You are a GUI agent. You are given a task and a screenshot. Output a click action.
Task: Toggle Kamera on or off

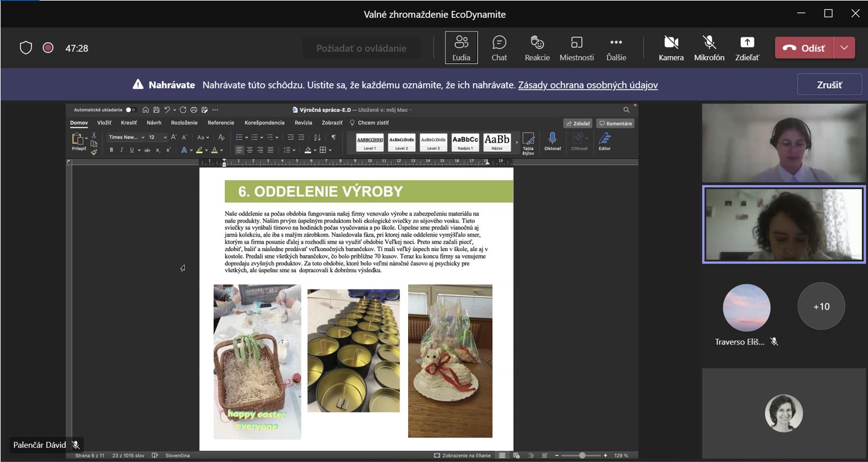(671, 48)
